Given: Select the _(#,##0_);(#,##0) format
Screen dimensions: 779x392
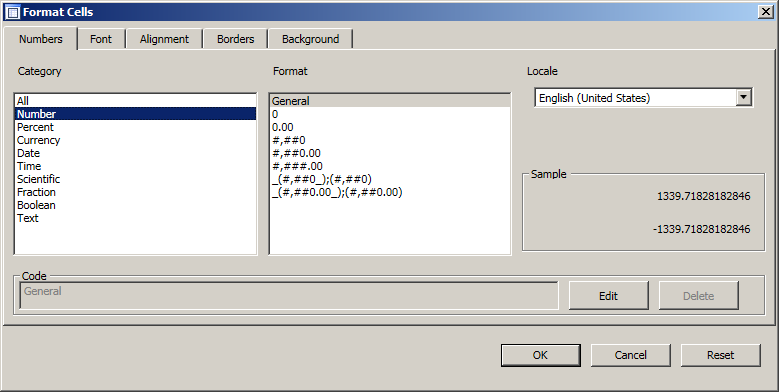Looking at the screenshot, I should pyautogui.click(x=390, y=179).
